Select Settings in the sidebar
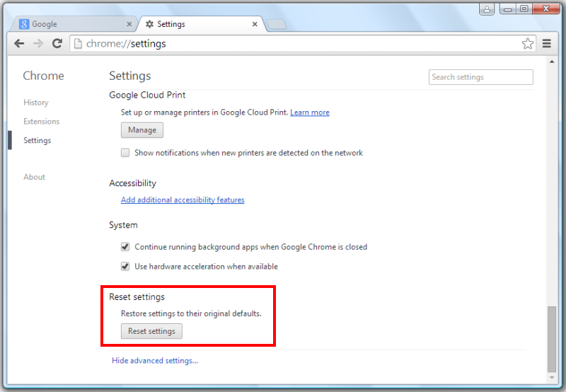This screenshot has width=566, height=392. click(x=37, y=140)
